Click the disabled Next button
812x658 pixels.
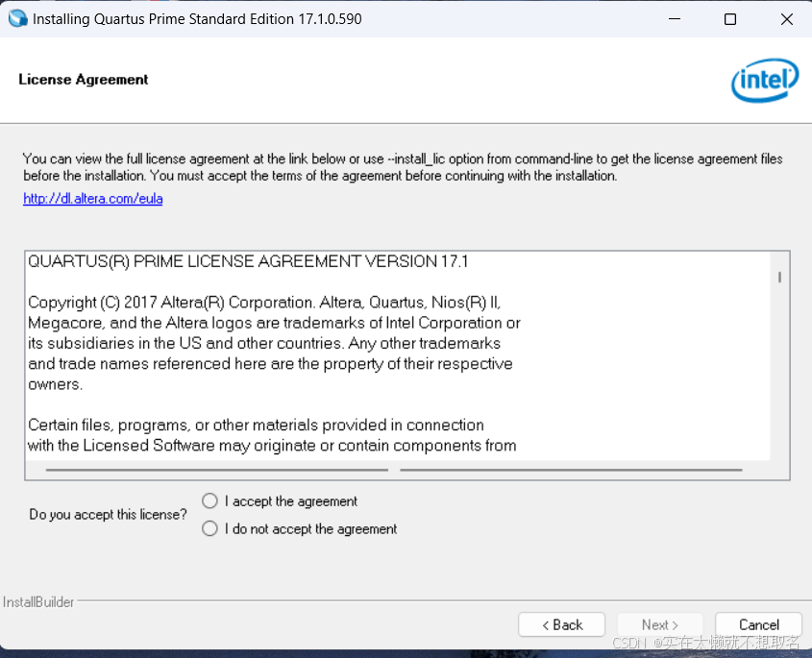660,625
